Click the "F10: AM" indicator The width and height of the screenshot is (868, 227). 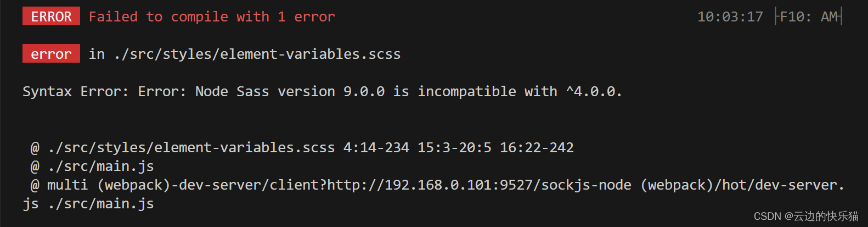coord(809,16)
